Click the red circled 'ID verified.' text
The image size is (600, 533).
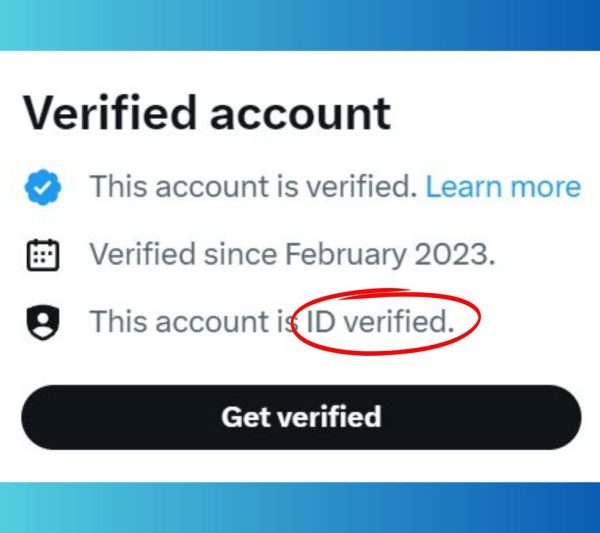pyautogui.click(x=380, y=321)
